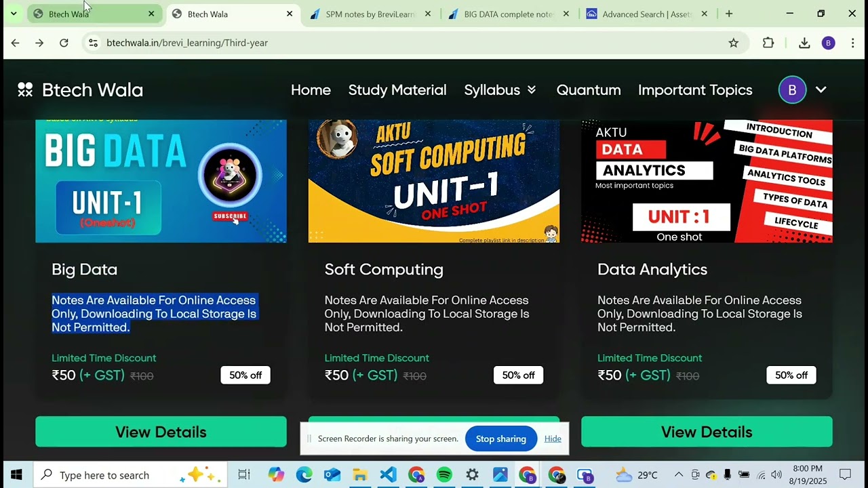The image size is (868, 488).
Task: Expand the Syllabus dropdown menu
Action: (500, 90)
